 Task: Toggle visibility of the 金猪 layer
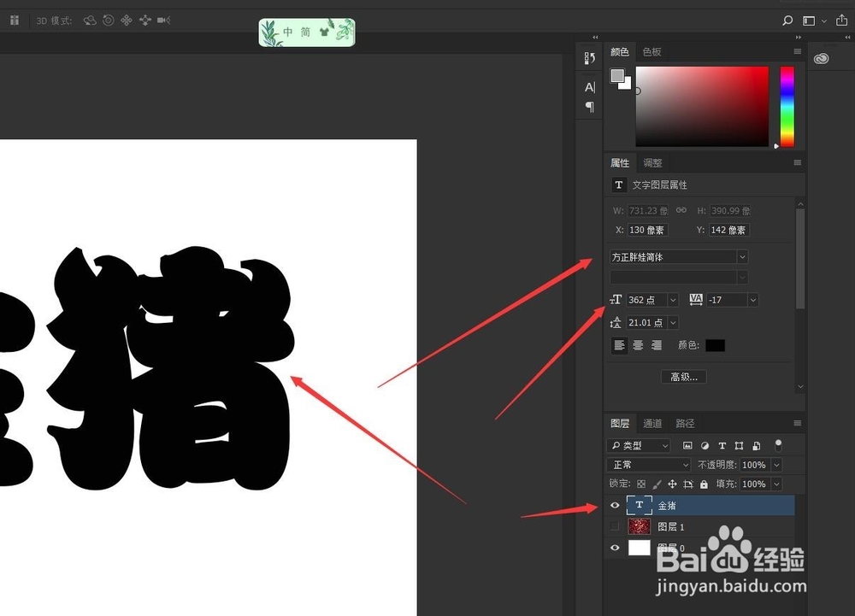click(x=615, y=505)
